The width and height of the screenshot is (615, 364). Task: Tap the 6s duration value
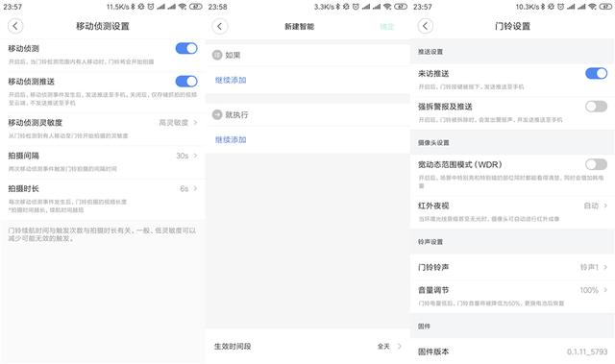click(184, 188)
